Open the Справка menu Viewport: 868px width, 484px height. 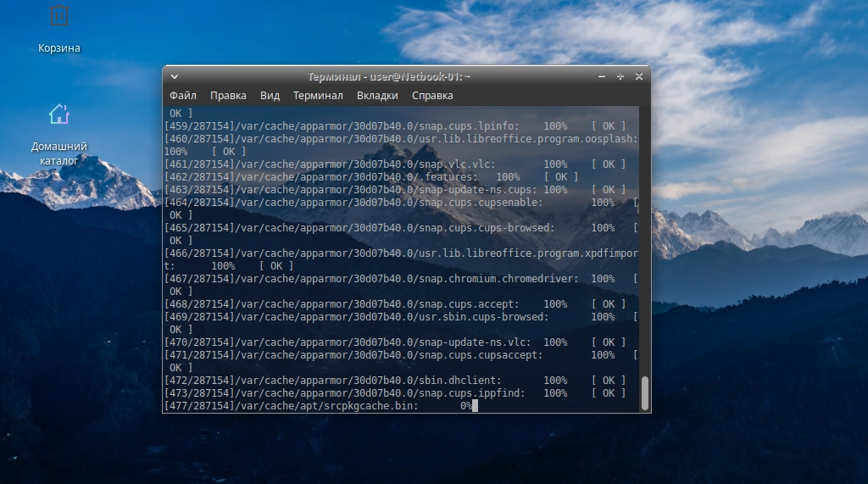[x=432, y=95]
